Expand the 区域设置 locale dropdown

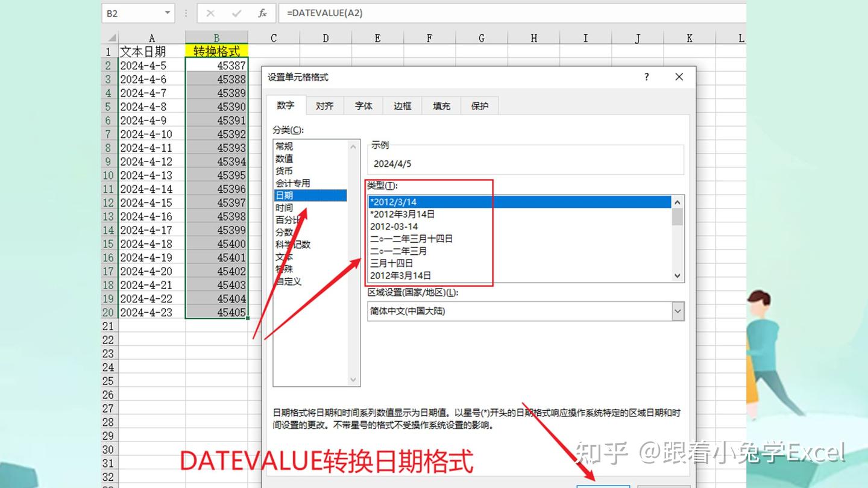pyautogui.click(x=678, y=311)
